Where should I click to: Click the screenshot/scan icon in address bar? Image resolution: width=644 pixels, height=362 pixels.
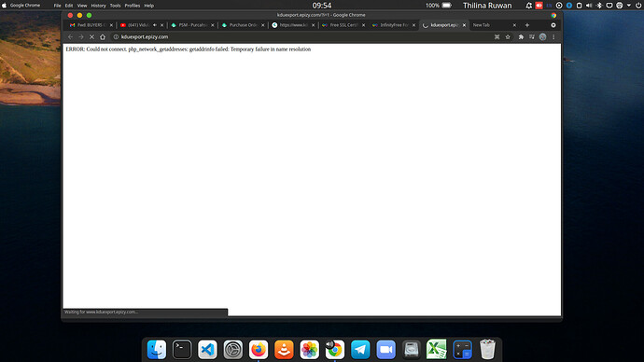(497, 37)
